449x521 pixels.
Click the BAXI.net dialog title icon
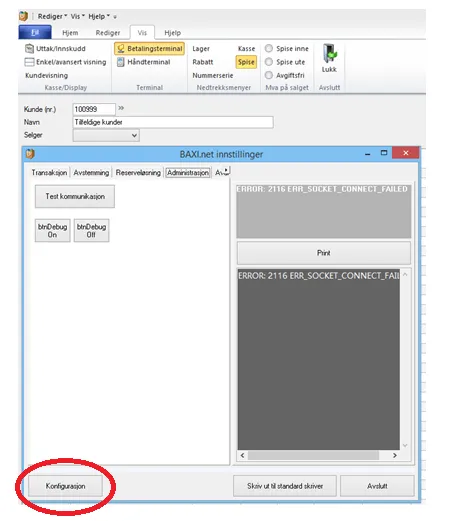pos(30,154)
